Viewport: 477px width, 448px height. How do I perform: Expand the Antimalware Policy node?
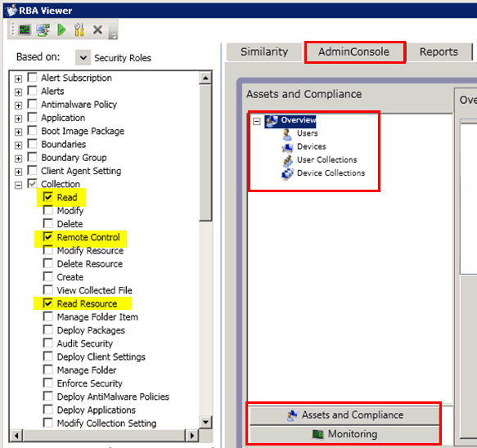point(18,105)
